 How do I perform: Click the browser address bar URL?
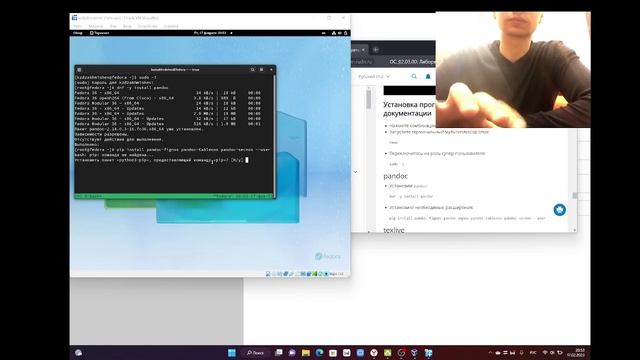(363, 62)
